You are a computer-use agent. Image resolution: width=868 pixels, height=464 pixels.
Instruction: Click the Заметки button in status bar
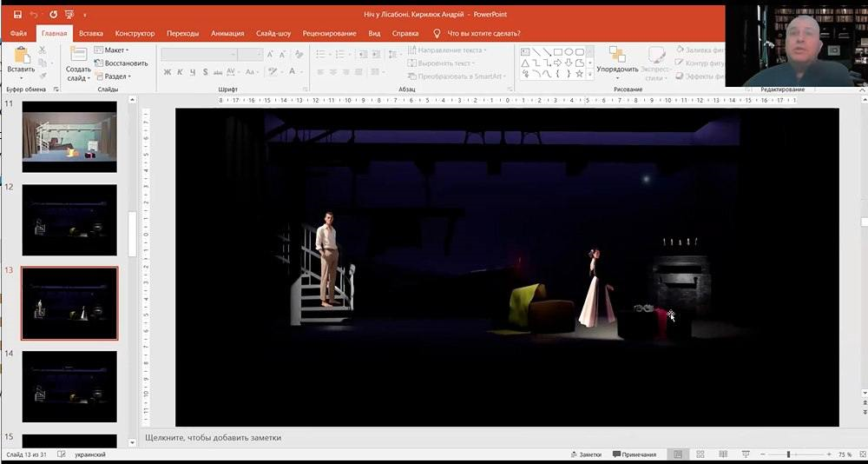click(586, 454)
